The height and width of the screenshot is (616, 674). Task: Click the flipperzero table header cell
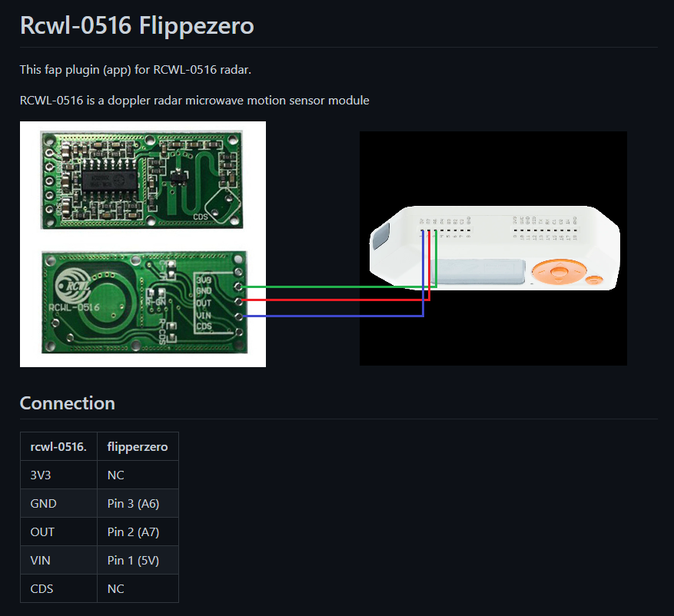point(138,446)
